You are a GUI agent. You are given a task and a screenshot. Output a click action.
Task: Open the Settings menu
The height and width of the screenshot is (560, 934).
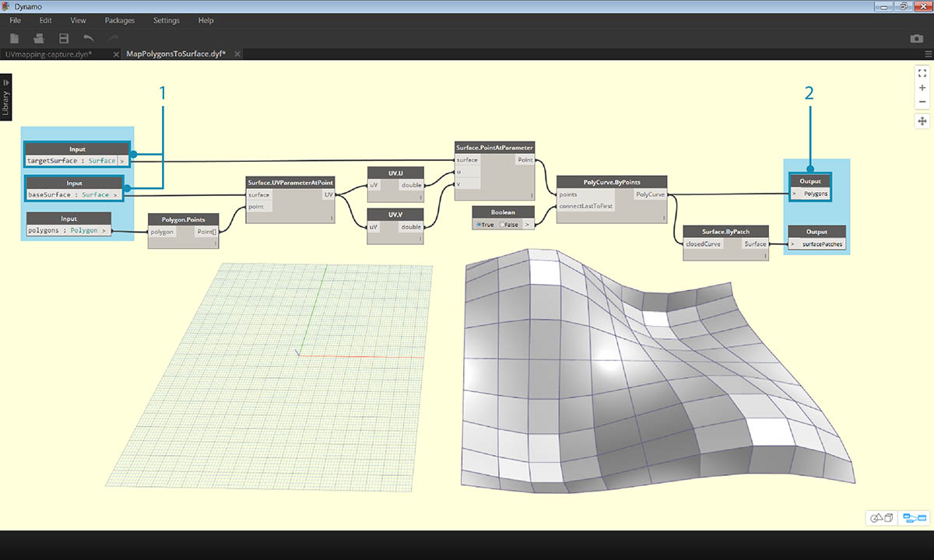pos(166,20)
